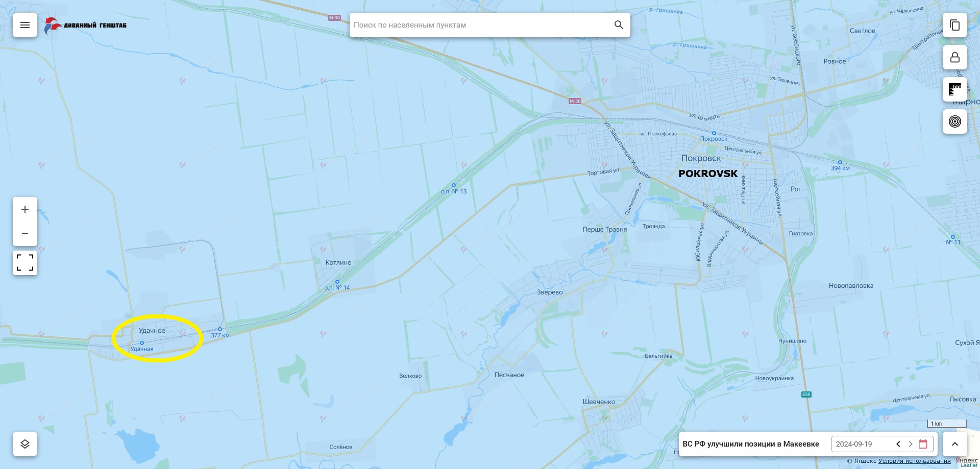Click the M-30 road shield near Pokrovsk

575,101
